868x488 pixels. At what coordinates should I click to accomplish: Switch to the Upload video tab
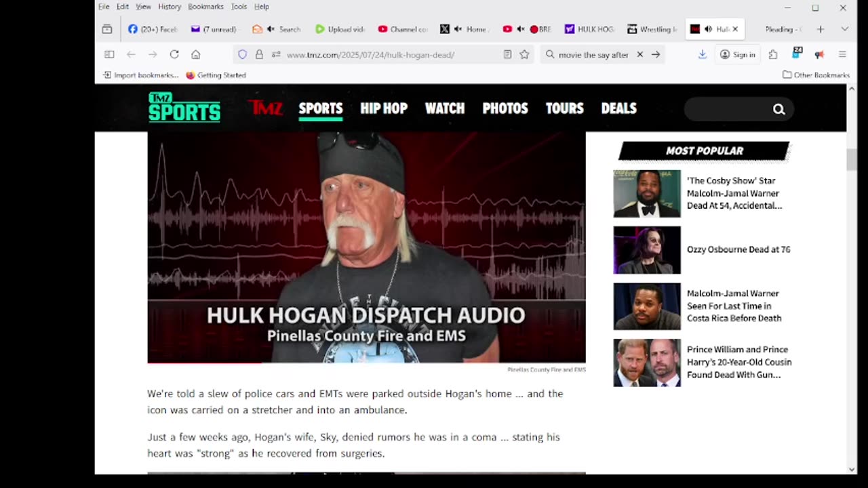point(340,29)
